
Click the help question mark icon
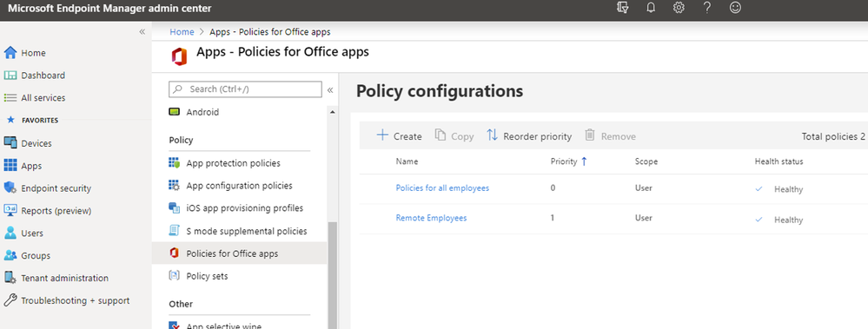(707, 8)
